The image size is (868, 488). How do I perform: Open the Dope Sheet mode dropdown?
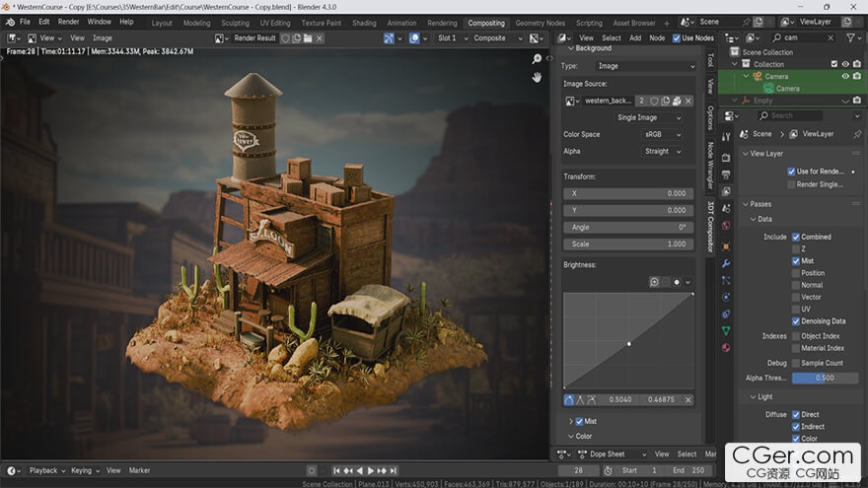tap(612, 454)
